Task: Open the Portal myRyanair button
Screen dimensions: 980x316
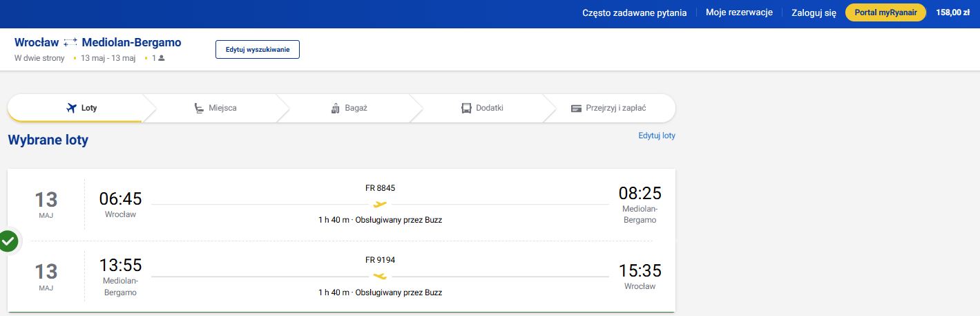Action: point(885,12)
